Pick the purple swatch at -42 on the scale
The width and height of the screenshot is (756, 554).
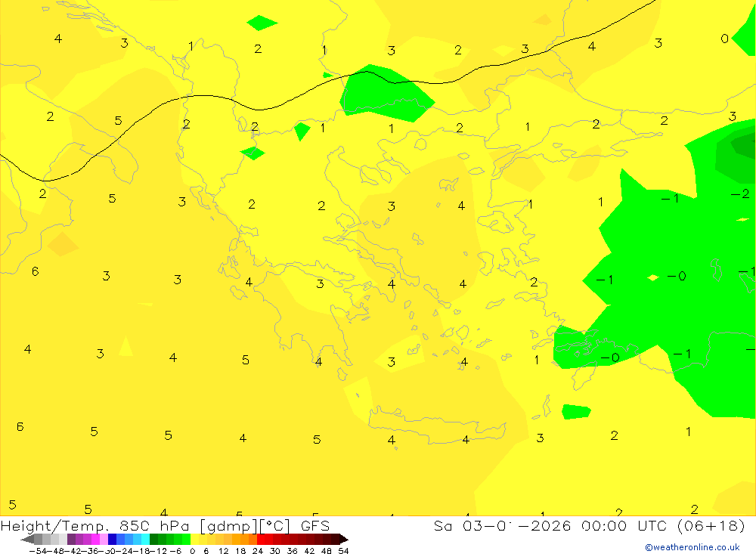click(71, 540)
